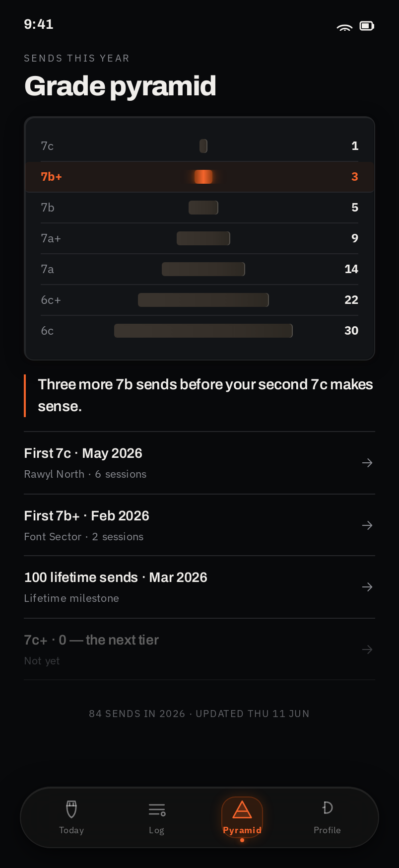Select the 7a+ grade row
The width and height of the screenshot is (399, 868).
pos(199,238)
